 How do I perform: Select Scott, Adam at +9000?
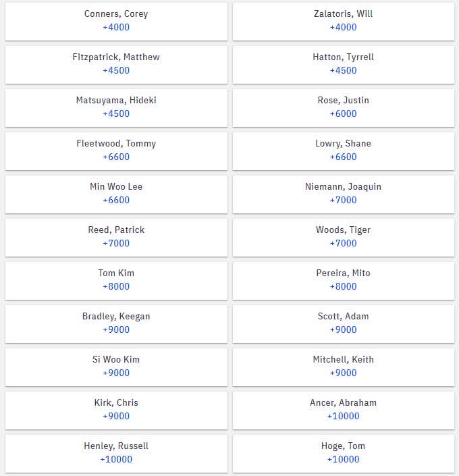coord(344,324)
